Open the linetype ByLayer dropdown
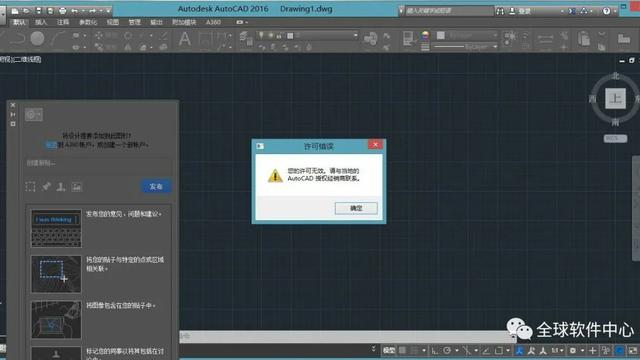 coord(466,47)
